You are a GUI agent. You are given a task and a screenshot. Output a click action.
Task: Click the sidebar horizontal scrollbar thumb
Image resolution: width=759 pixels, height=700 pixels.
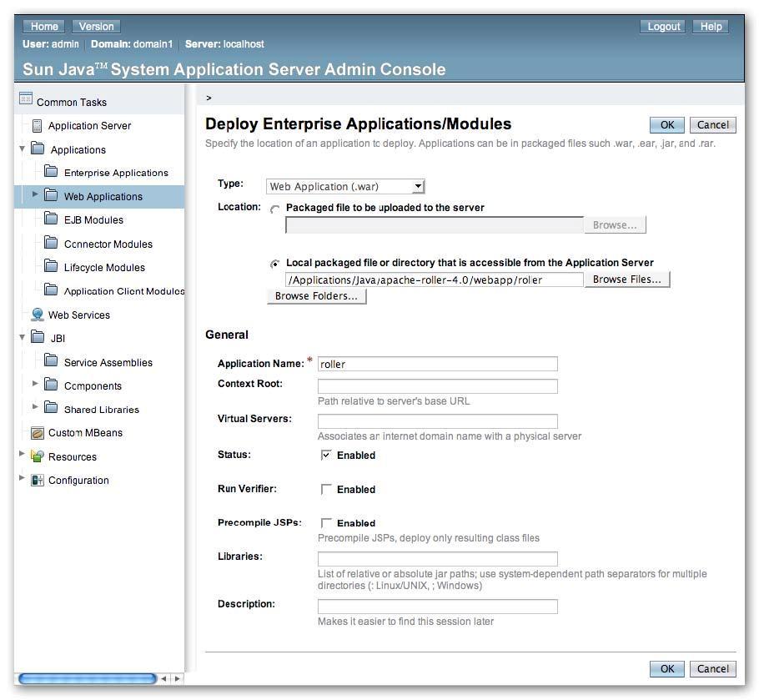(x=88, y=678)
